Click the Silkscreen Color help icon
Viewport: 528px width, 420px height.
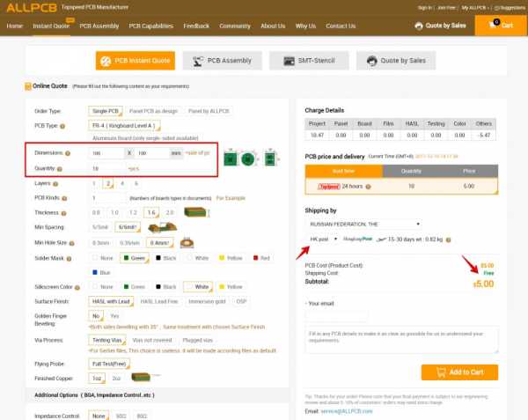[x=77, y=288]
